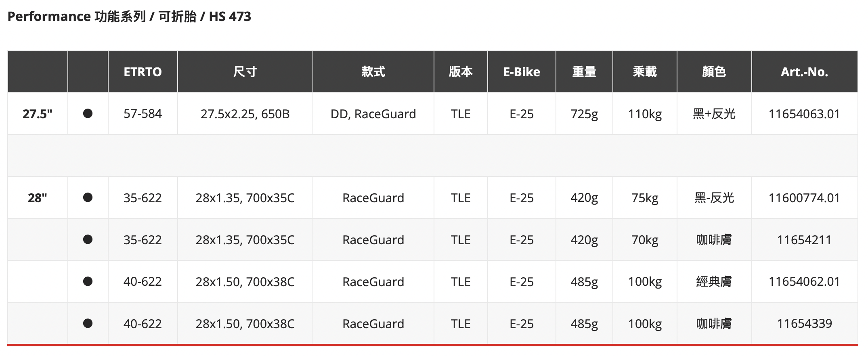Select the 27.5" size row label
The width and height of the screenshot is (868, 356).
[38, 114]
